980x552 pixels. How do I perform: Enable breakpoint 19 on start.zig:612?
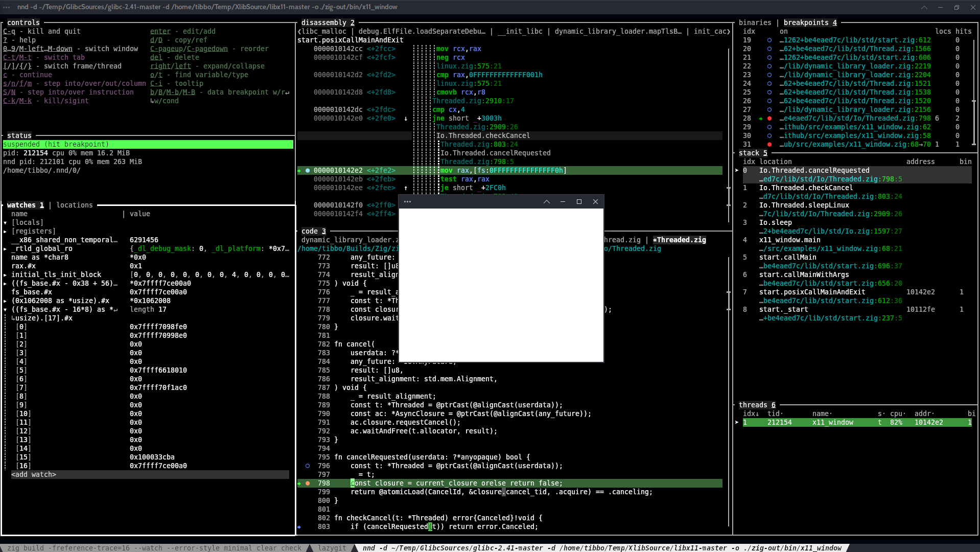click(769, 40)
